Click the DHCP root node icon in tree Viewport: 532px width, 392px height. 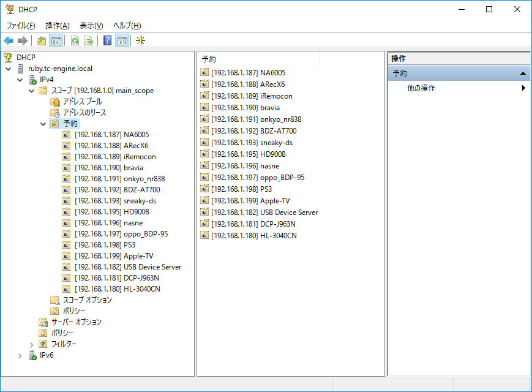pos(8,58)
